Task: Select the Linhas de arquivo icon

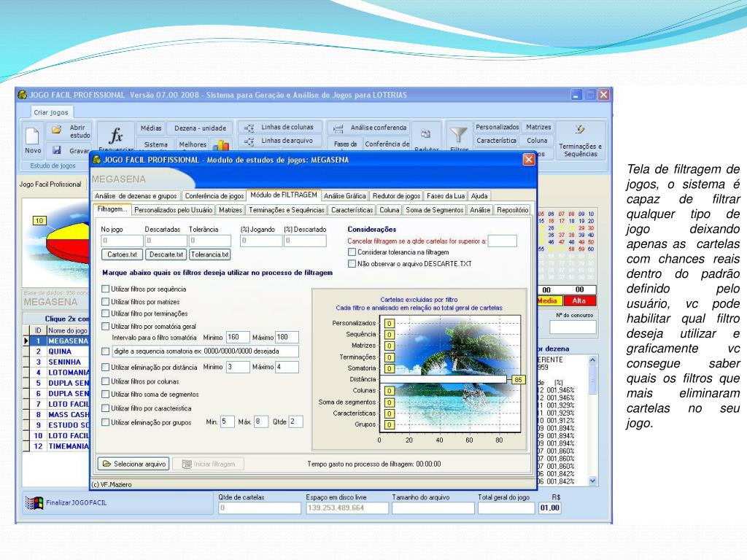Action: click(x=249, y=141)
